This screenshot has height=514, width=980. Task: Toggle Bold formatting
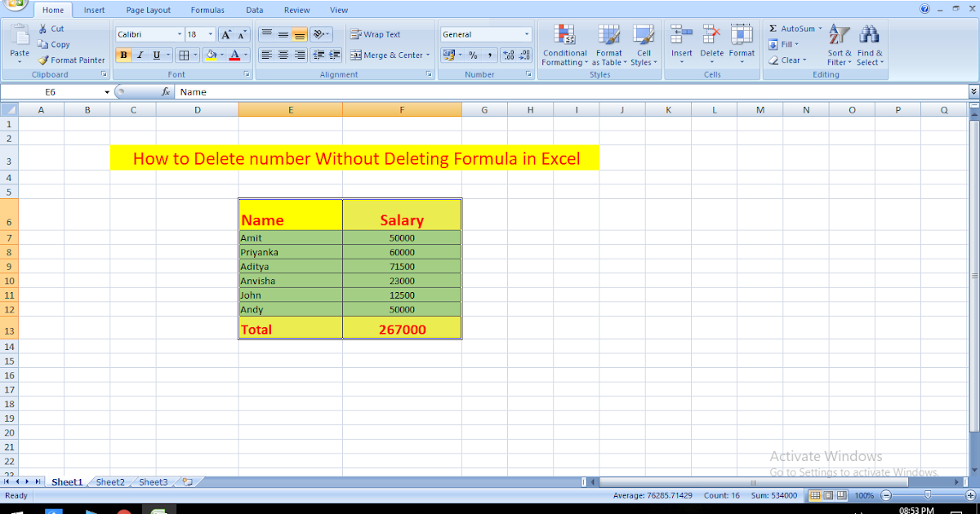coord(124,55)
